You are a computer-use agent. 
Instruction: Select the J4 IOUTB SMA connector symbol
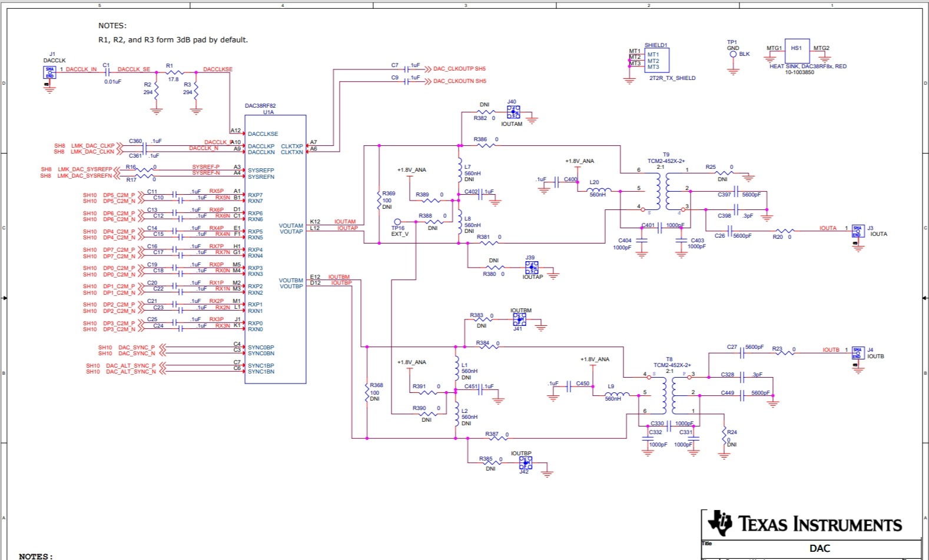[858, 353]
